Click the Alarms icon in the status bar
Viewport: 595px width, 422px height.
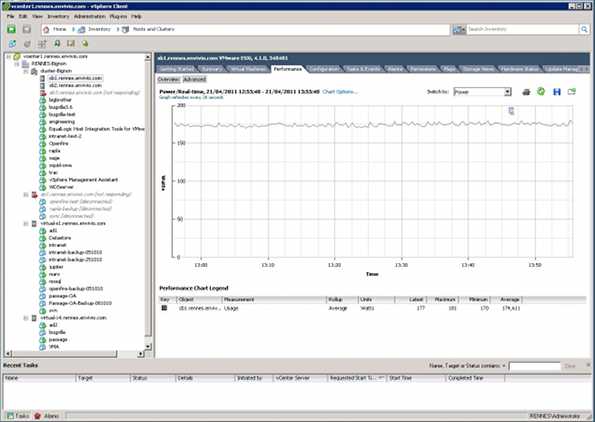point(37,416)
